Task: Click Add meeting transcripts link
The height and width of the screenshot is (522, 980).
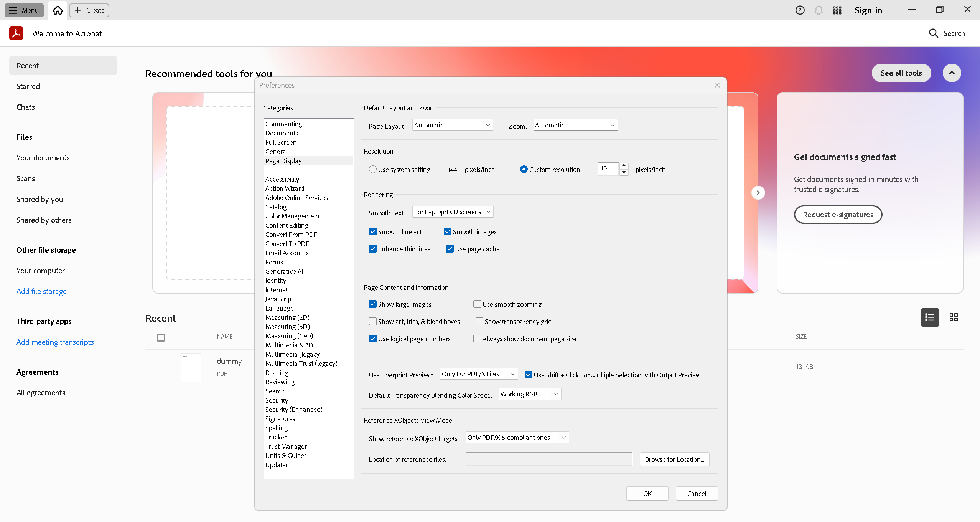Action: pos(55,342)
